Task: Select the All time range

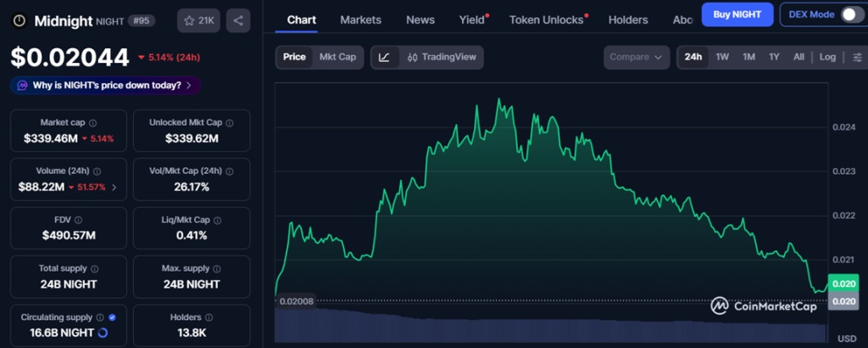Action: (798, 57)
